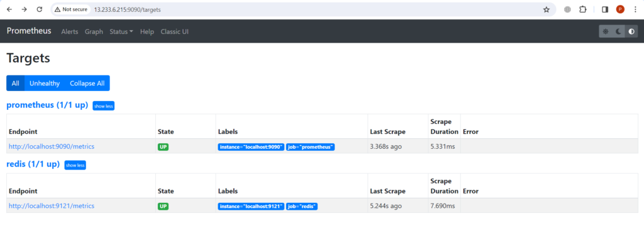This screenshot has height=240, width=644.
Task: Click the 5.331ms scrape duration value
Action: 443,146
